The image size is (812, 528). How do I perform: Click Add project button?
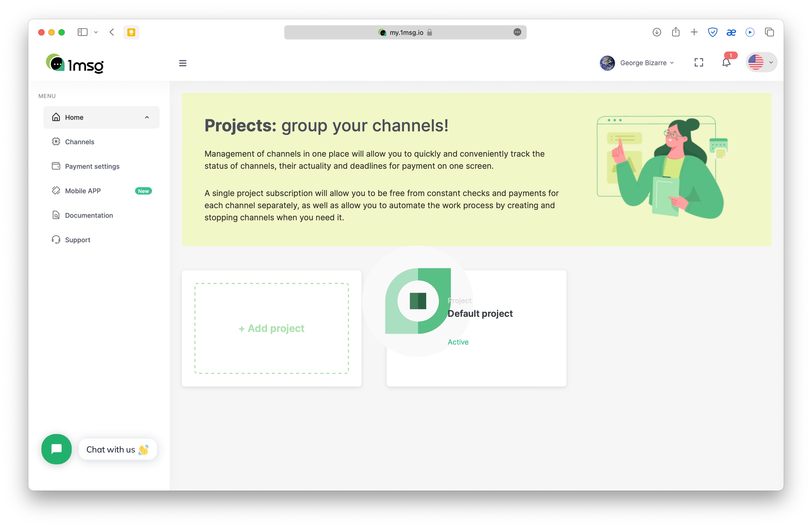point(271,328)
